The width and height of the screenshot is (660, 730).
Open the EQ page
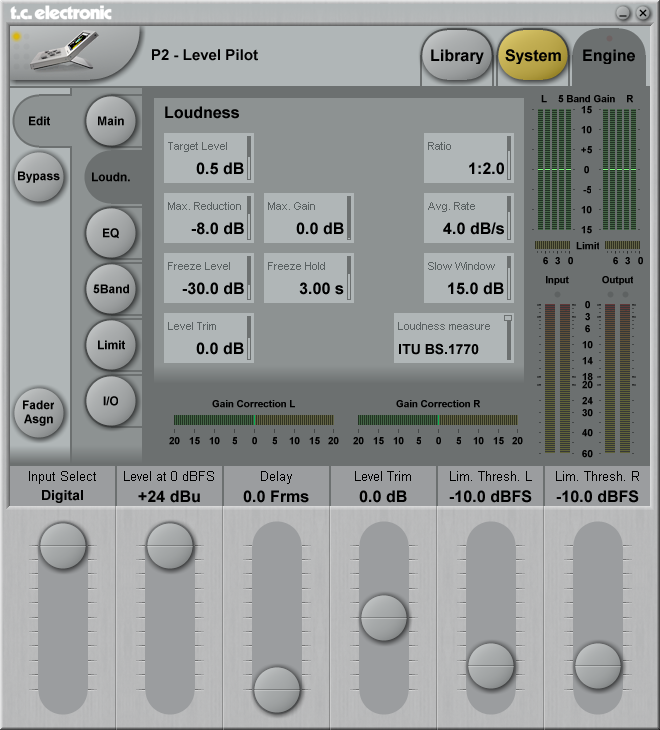click(x=111, y=233)
